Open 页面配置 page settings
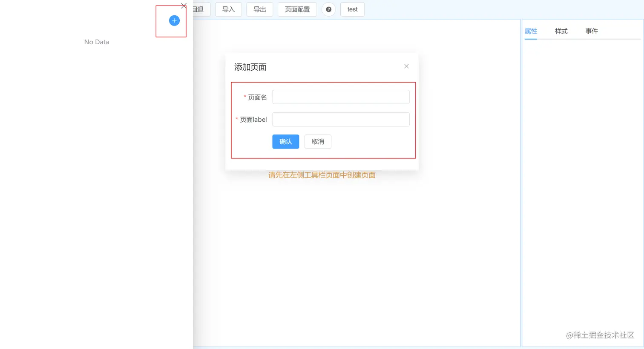 point(297,9)
